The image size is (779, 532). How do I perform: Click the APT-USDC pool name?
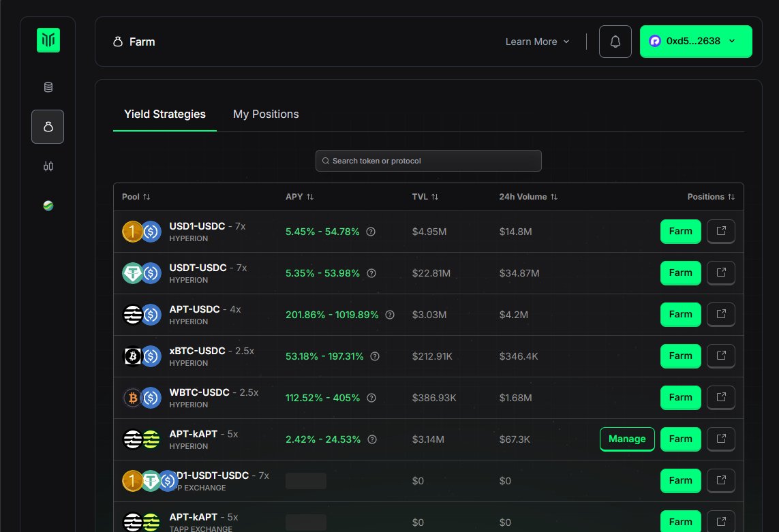point(194,309)
